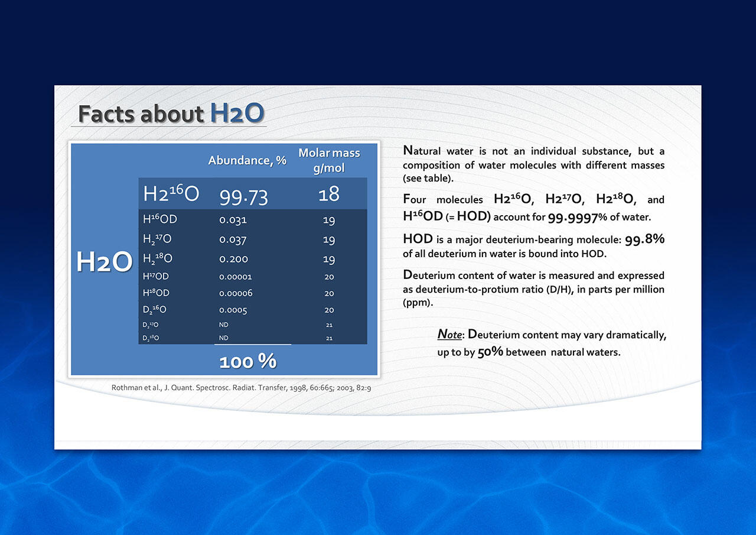Click the "100 %" total below the table
Screen dimensions: 756x535
coord(247,361)
